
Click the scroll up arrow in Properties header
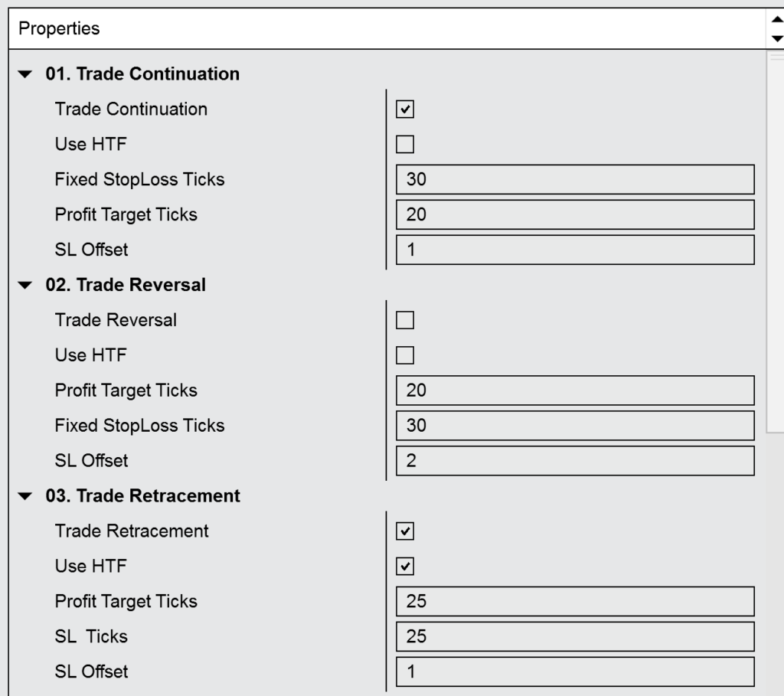click(x=779, y=22)
